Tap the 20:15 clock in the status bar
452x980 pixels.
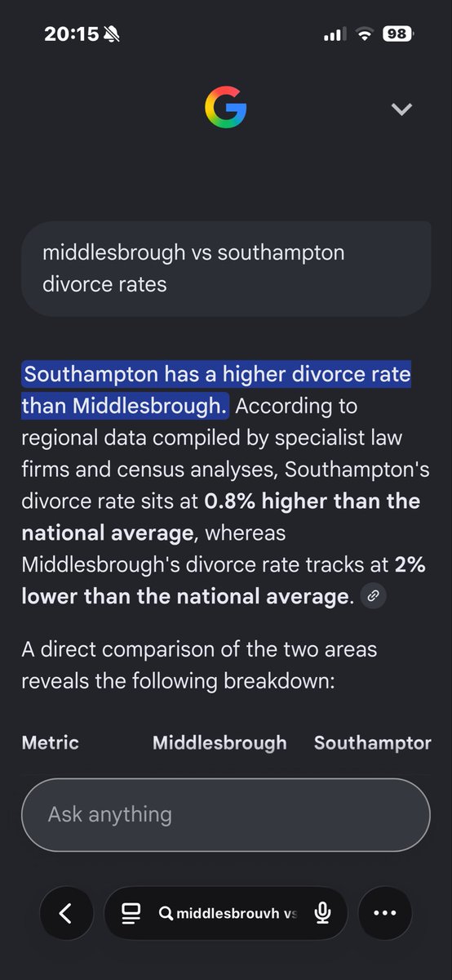71,34
